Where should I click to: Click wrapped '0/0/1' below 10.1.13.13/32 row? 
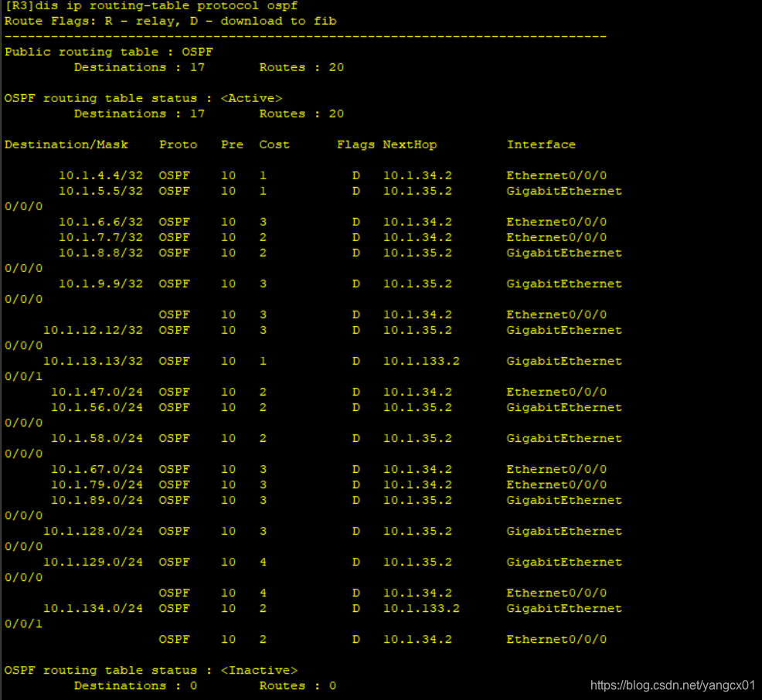(23, 376)
